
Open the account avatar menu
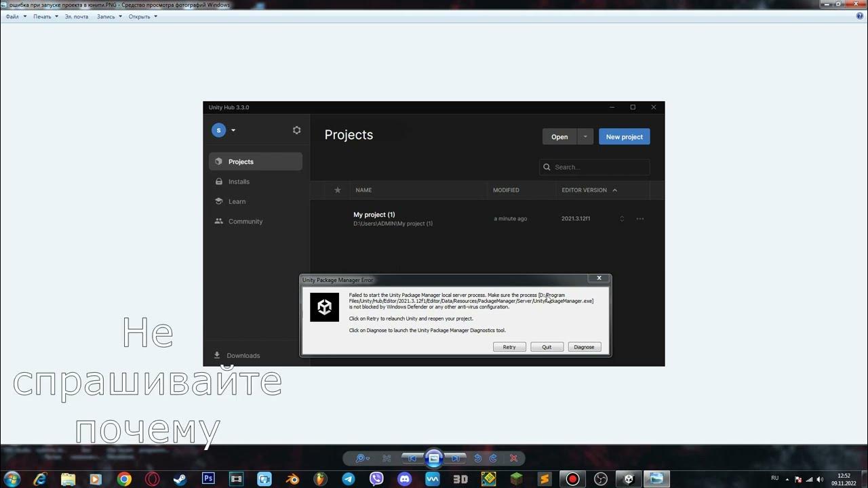pyautogui.click(x=223, y=130)
